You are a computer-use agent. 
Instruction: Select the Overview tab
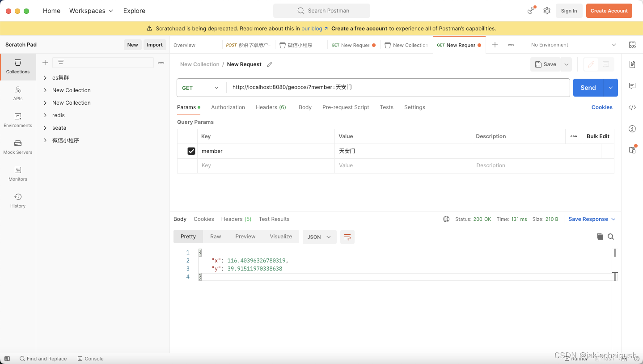[184, 45]
